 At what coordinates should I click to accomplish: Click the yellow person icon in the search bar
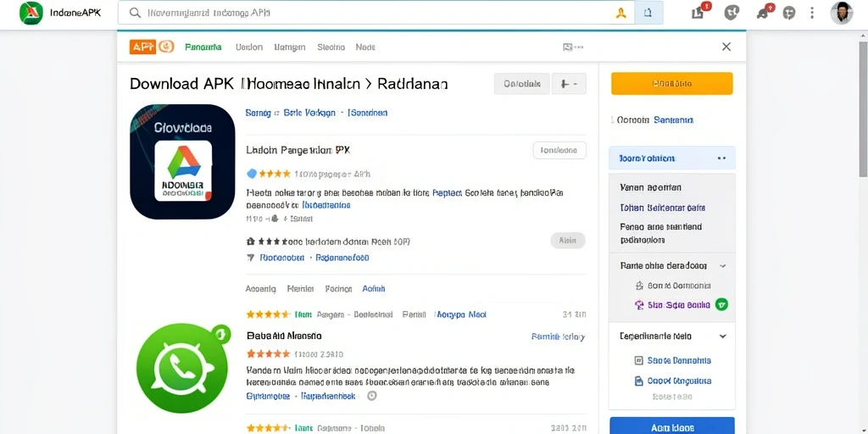(x=620, y=13)
